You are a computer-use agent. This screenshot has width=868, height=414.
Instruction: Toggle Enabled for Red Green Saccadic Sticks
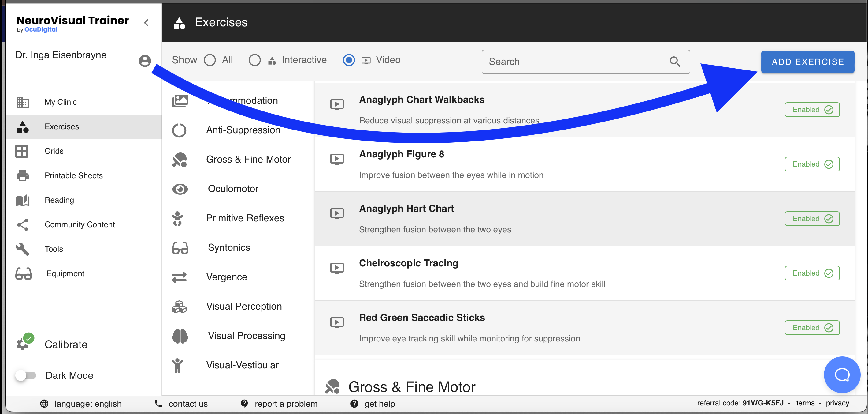coord(812,328)
